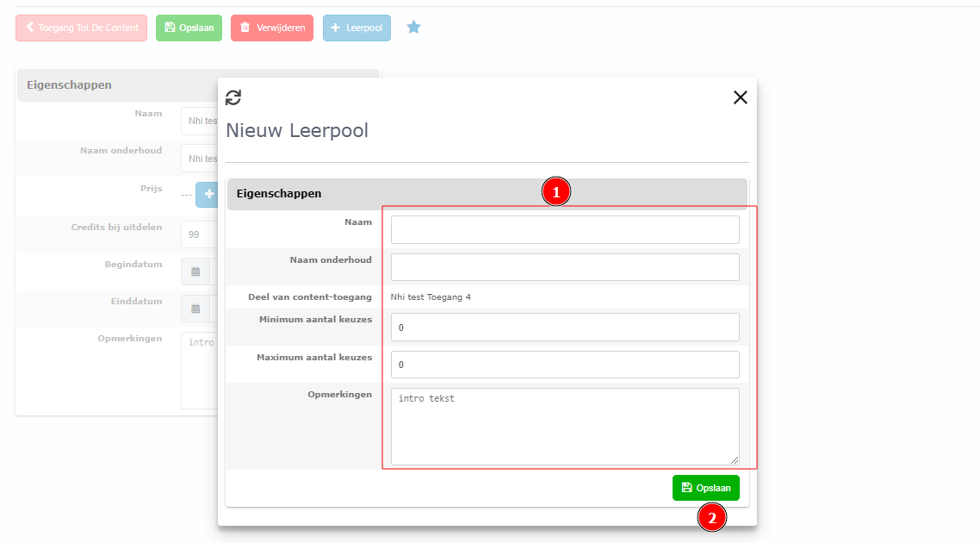Click the background Naam field behind dialog
The height and width of the screenshot is (543, 980).
199,122
